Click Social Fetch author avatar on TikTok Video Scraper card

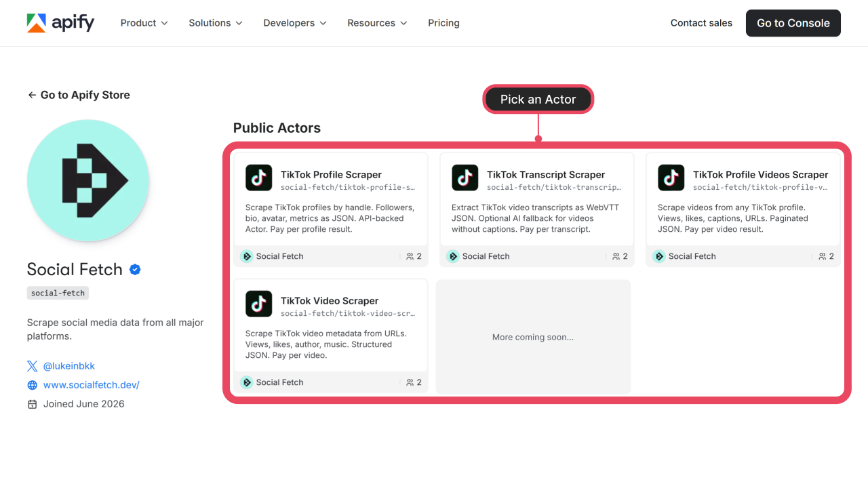click(247, 382)
